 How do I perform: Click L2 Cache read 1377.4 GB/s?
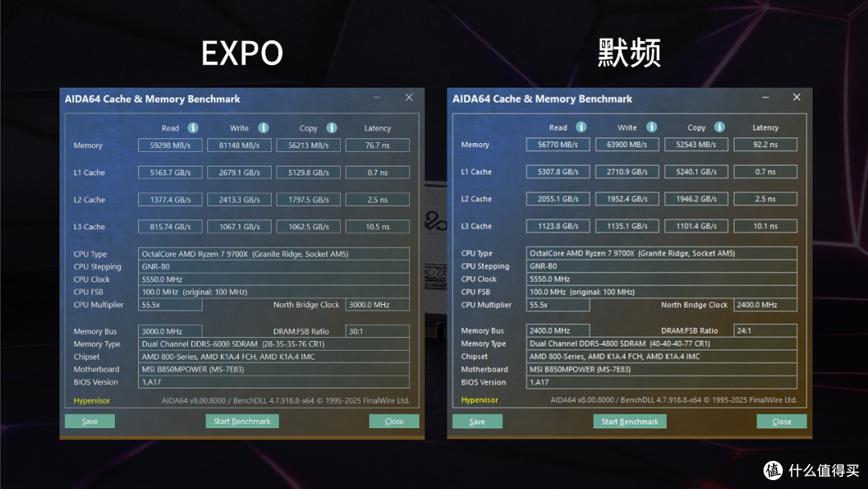tap(170, 199)
